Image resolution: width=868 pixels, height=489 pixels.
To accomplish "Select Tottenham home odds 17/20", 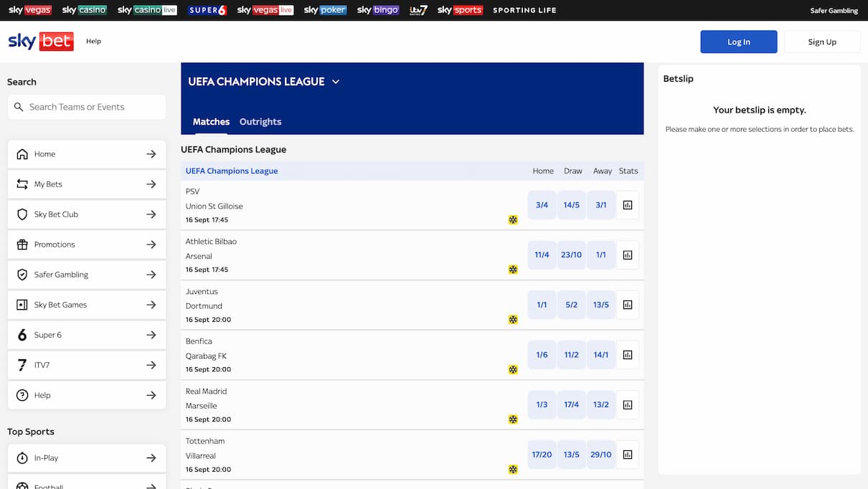I will point(542,454).
